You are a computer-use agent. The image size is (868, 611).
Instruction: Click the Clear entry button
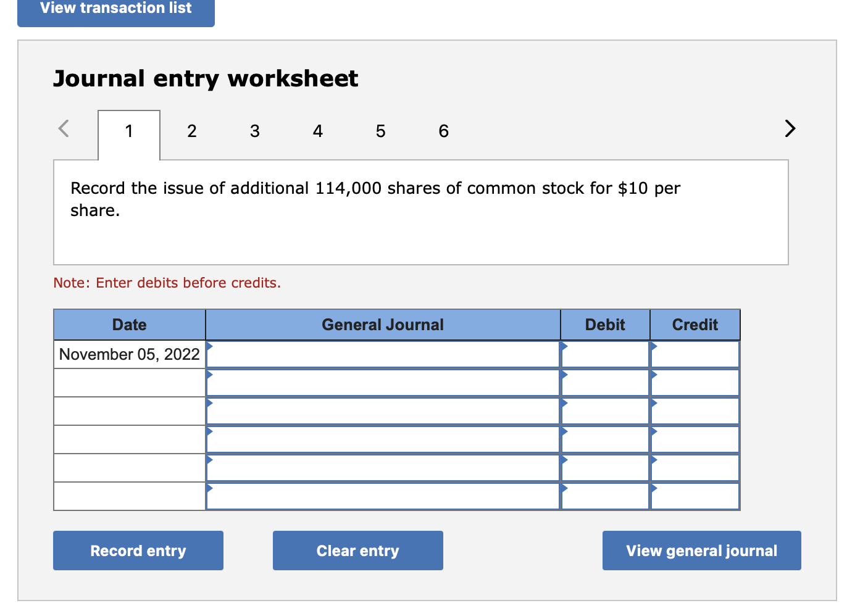(x=358, y=551)
